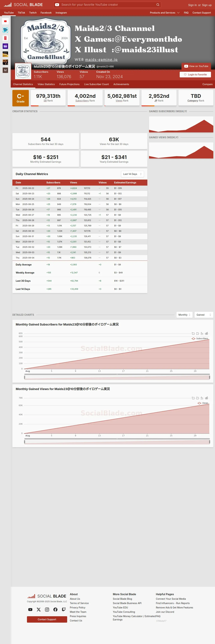Click the Login to Favorite button
This screenshot has width=215, height=644.
[x=195, y=75]
